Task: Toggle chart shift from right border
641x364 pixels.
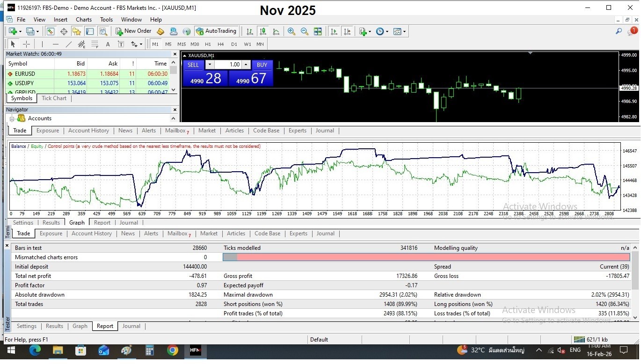Action: tap(347, 31)
